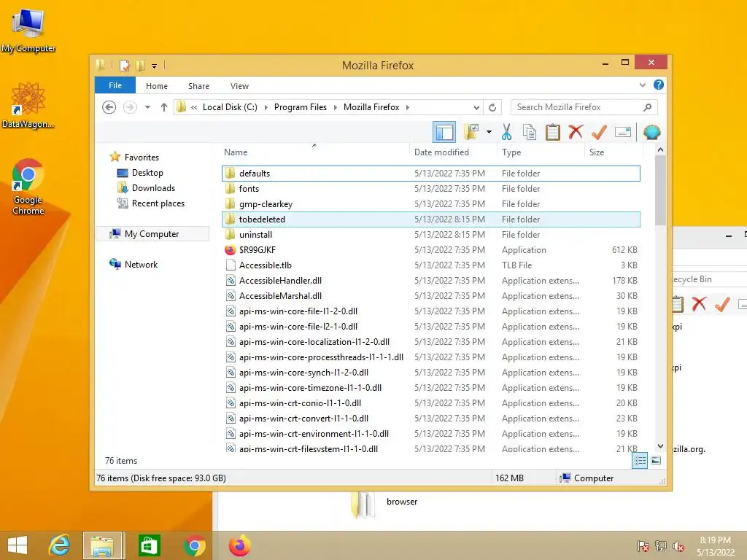The image size is (747, 560).
Task: Click Local Disk (C:) in the address bar
Action: (x=230, y=107)
